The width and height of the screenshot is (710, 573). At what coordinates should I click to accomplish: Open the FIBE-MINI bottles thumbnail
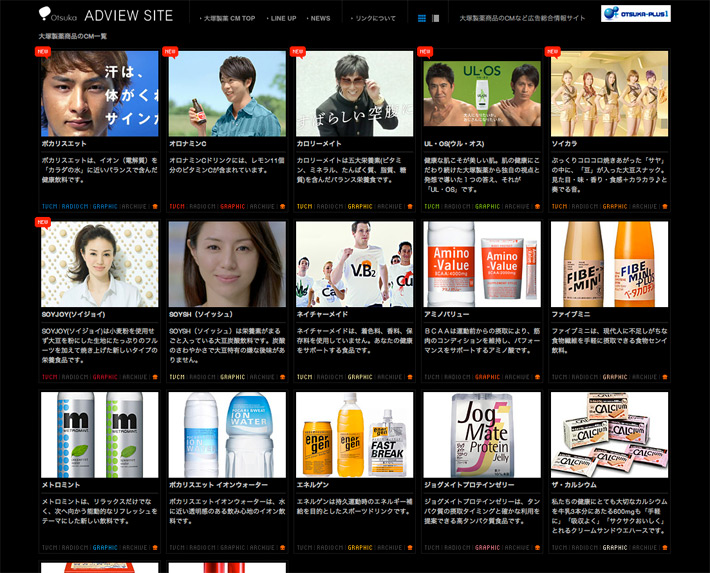(609, 264)
